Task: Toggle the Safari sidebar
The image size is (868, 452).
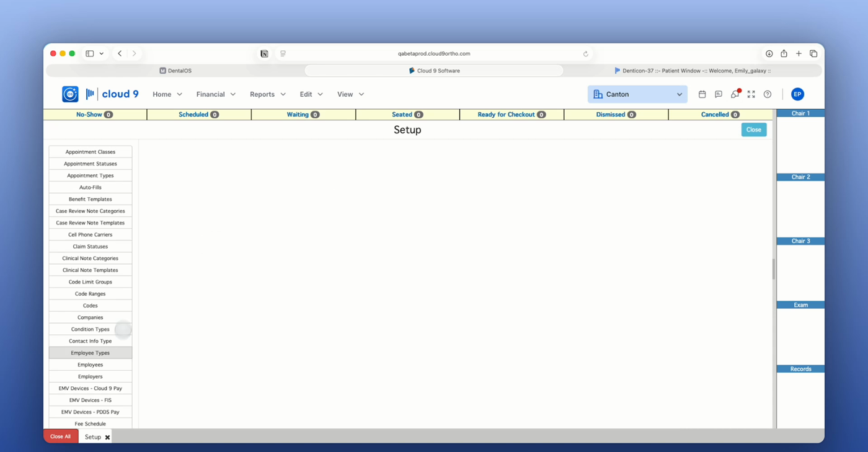Action: click(x=89, y=53)
